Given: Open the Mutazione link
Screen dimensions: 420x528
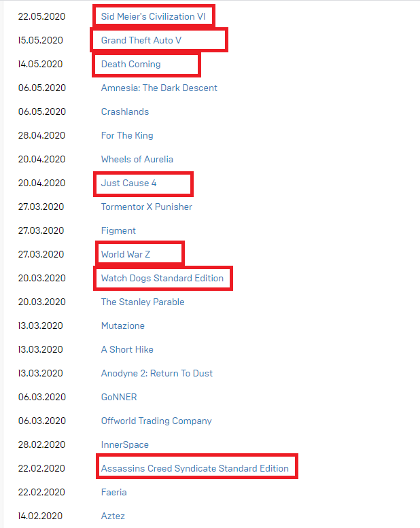Looking at the screenshot, I should click(x=123, y=326).
